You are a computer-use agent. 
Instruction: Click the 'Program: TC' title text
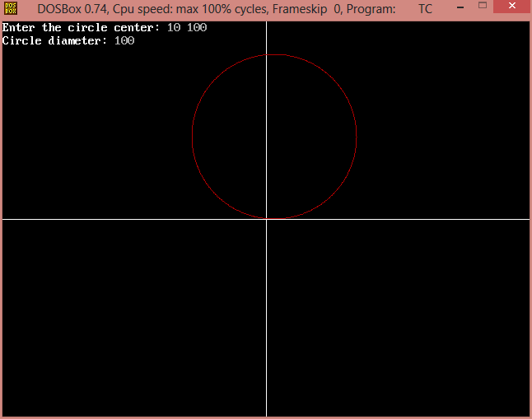tap(390, 9)
